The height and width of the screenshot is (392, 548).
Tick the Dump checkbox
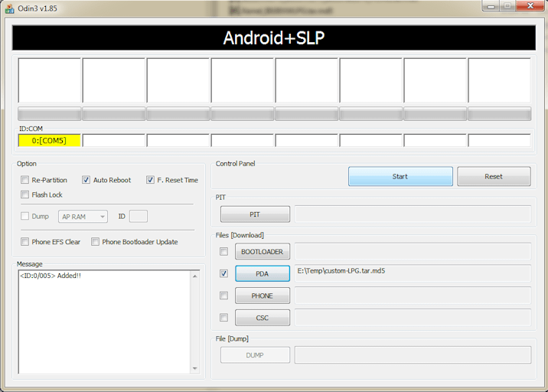point(24,216)
